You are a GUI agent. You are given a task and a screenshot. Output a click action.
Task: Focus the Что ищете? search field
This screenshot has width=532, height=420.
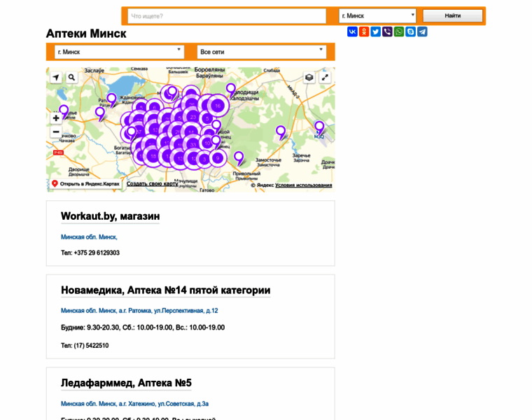click(227, 16)
